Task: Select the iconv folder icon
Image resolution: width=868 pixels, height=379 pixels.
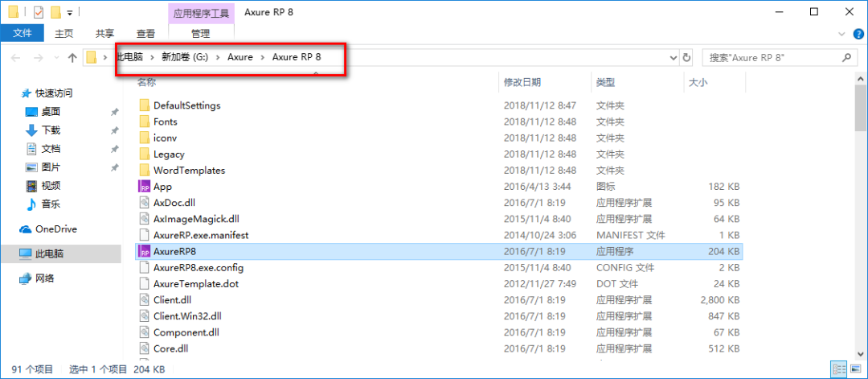Action: click(x=145, y=138)
